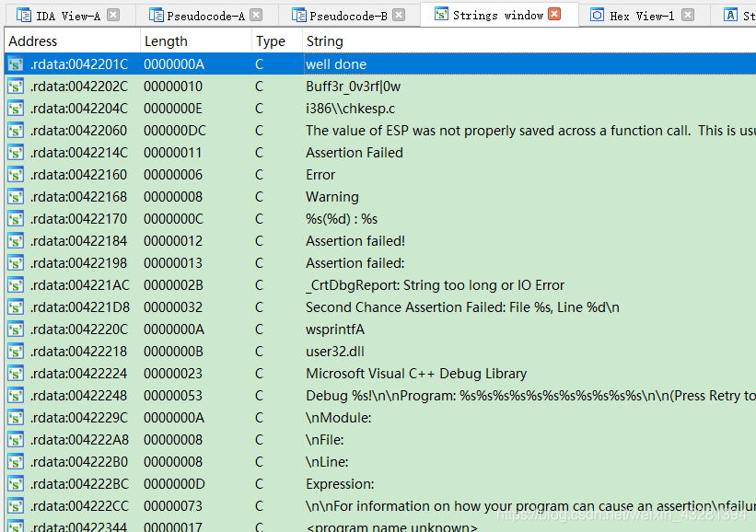Select the 'i386\\chkesp.c' string entry
This screenshot has width=756, height=532.
[x=350, y=109]
